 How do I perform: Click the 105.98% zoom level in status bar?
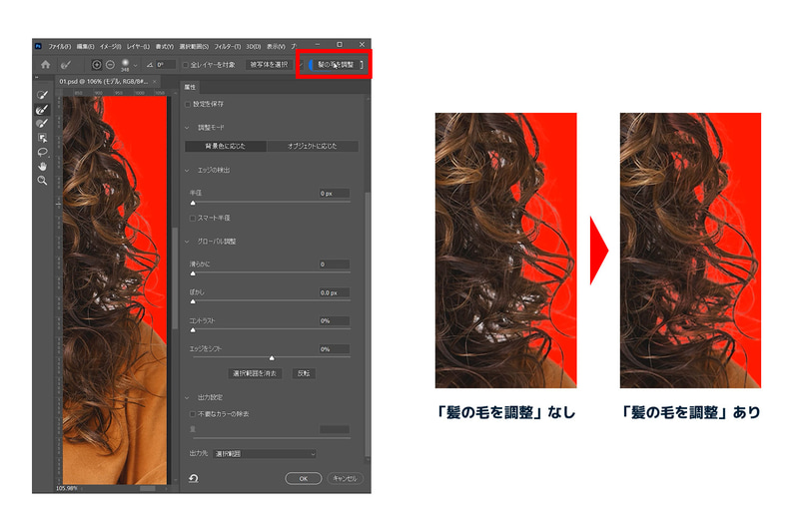(x=67, y=488)
